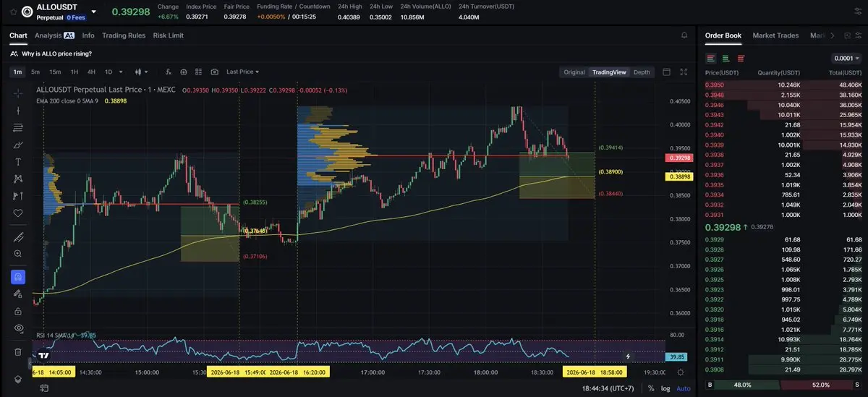Open the Trading Rules tab
Viewport: 868px width, 397px height.
click(x=124, y=35)
